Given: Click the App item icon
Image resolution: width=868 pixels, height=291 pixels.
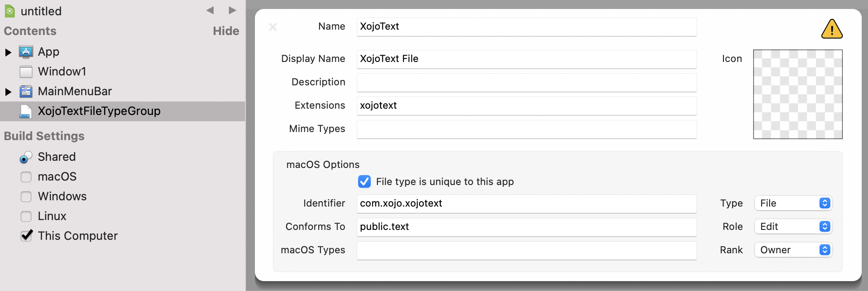Looking at the screenshot, I should pyautogui.click(x=26, y=52).
